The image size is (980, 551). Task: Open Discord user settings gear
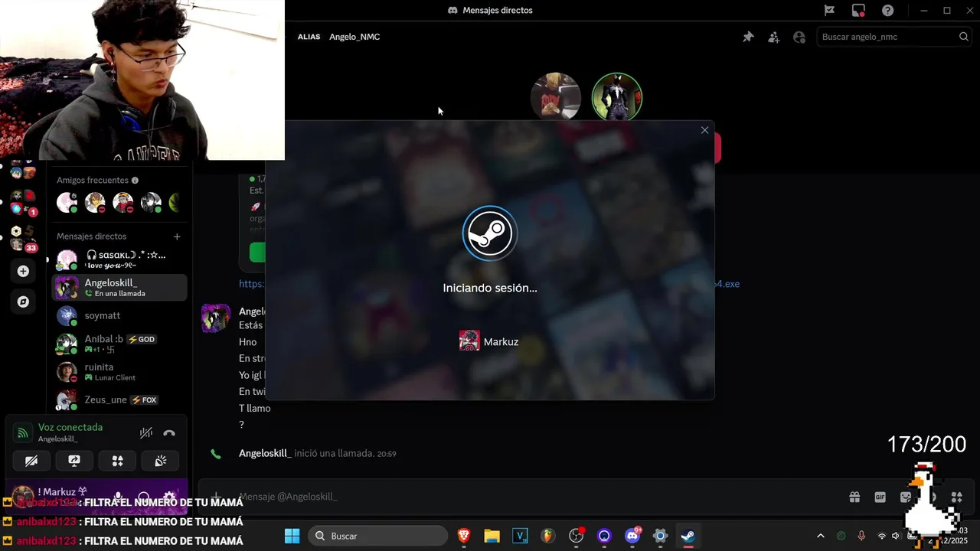(x=169, y=497)
